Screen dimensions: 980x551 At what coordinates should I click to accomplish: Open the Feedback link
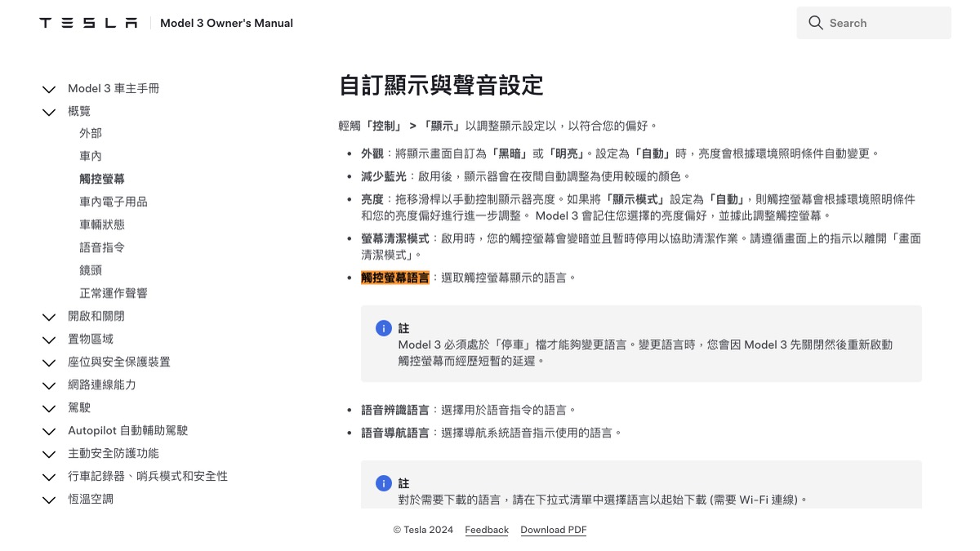coord(487,530)
